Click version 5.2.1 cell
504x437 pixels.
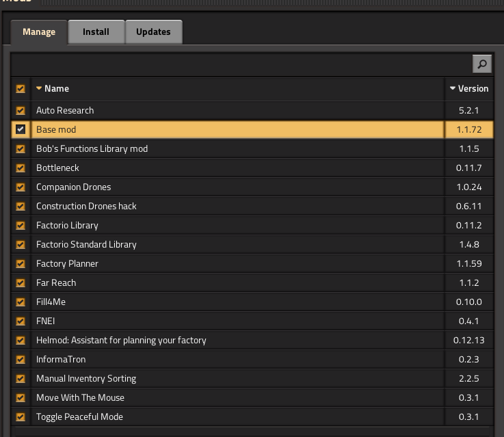click(469, 111)
